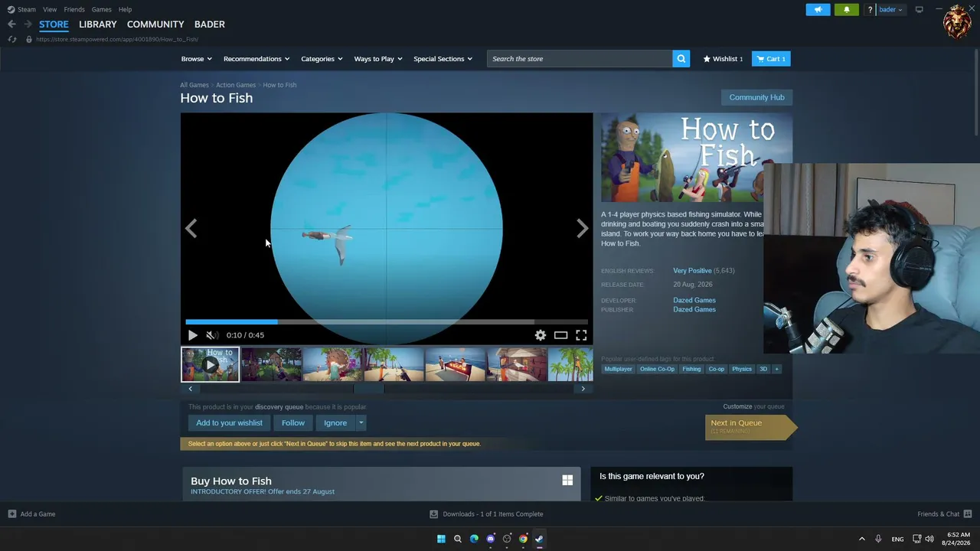
Task: Focus the Search the store field
Action: 580,59
